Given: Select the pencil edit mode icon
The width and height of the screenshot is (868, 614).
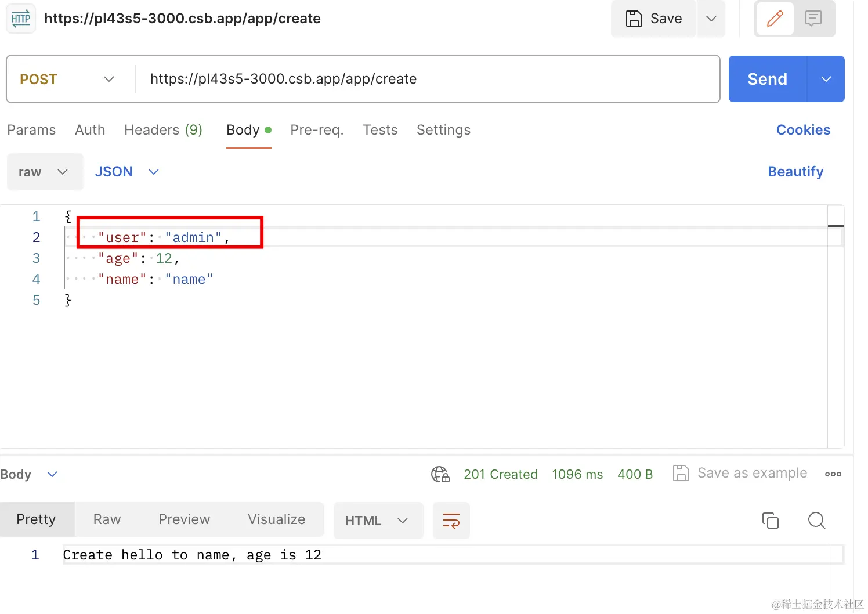Looking at the screenshot, I should tap(775, 19).
